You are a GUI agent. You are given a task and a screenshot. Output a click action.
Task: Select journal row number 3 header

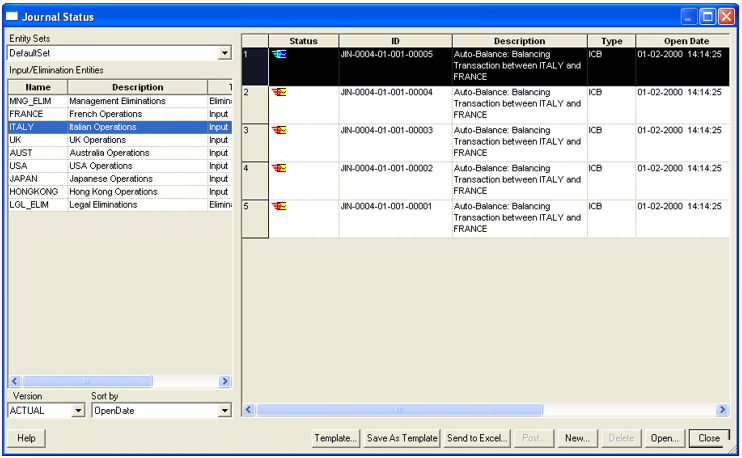pyautogui.click(x=255, y=143)
